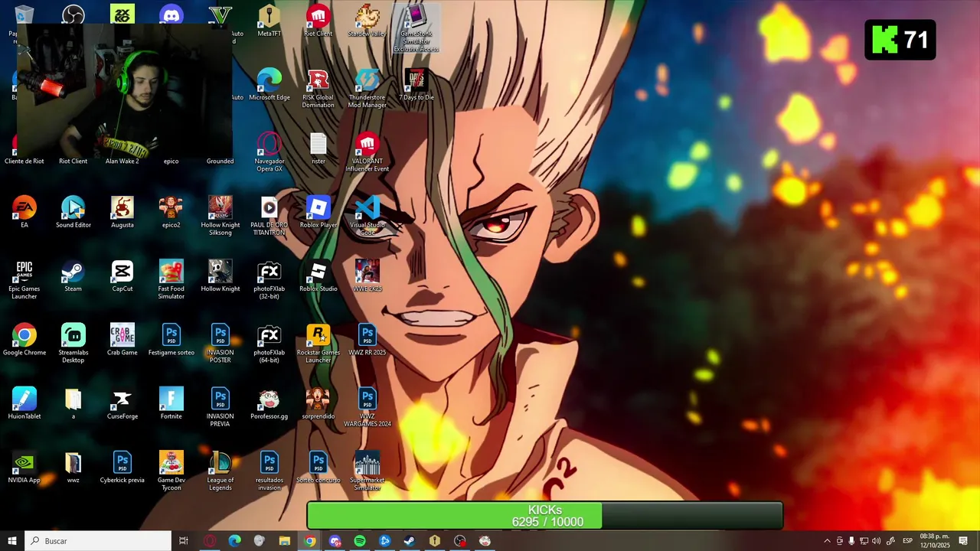The width and height of the screenshot is (980, 551).
Task: Open Microsoft Edge desktop shortcut
Action: pyautogui.click(x=269, y=86)
